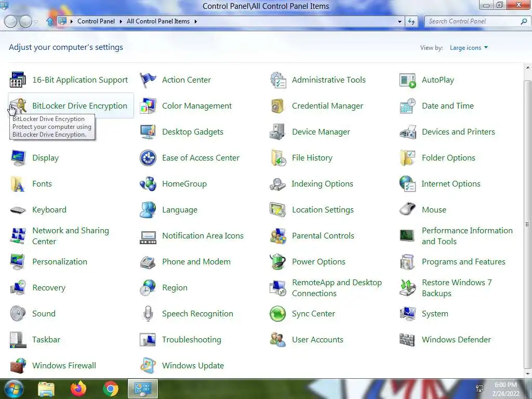Open the Color Management icon
This screenshot has height=399, width=532.
point(148,106)
